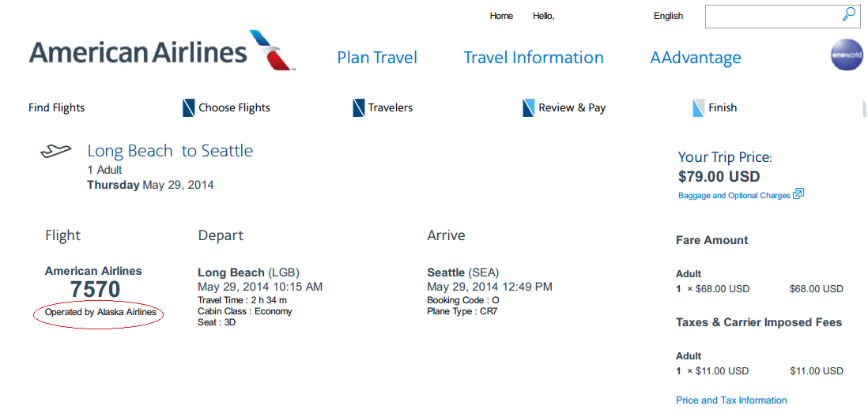Click the search magnifier icon
This screenshot has width=868, height=417.
pos(848,14)
